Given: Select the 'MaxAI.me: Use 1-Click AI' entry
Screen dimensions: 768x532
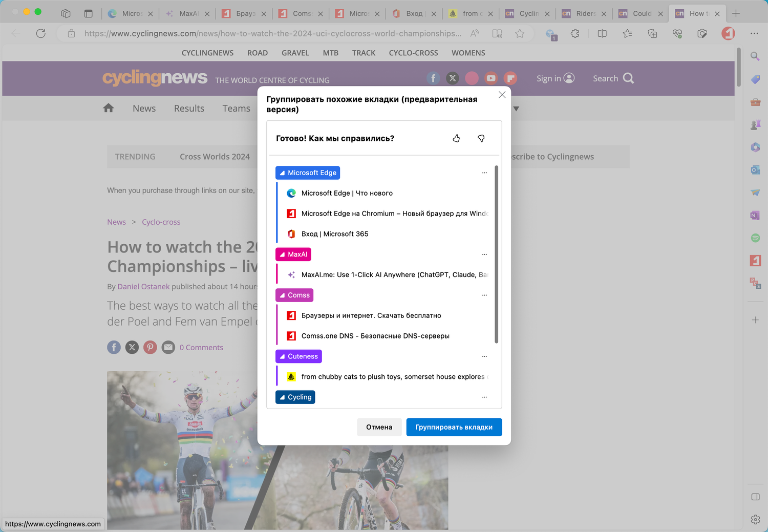Looking at the screenshot, I should 384,275.
